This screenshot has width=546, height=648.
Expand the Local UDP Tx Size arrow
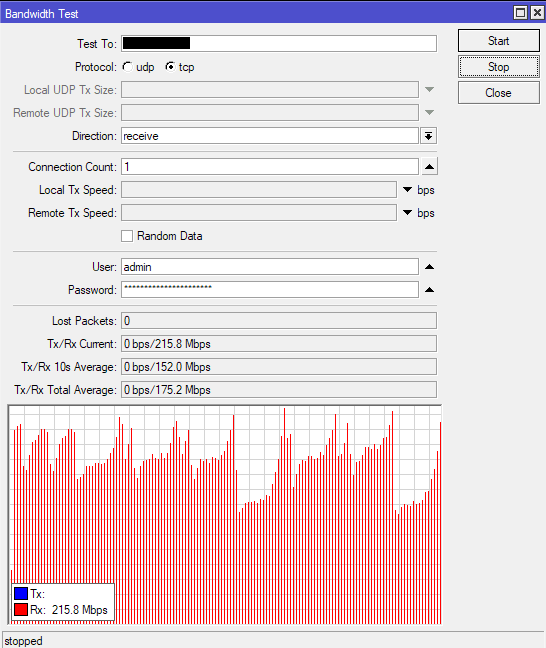(429, 90)
